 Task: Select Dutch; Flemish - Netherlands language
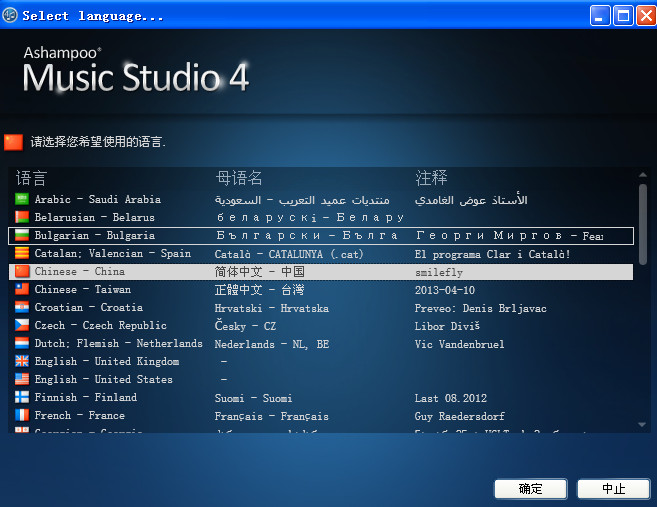pos(321,344)
